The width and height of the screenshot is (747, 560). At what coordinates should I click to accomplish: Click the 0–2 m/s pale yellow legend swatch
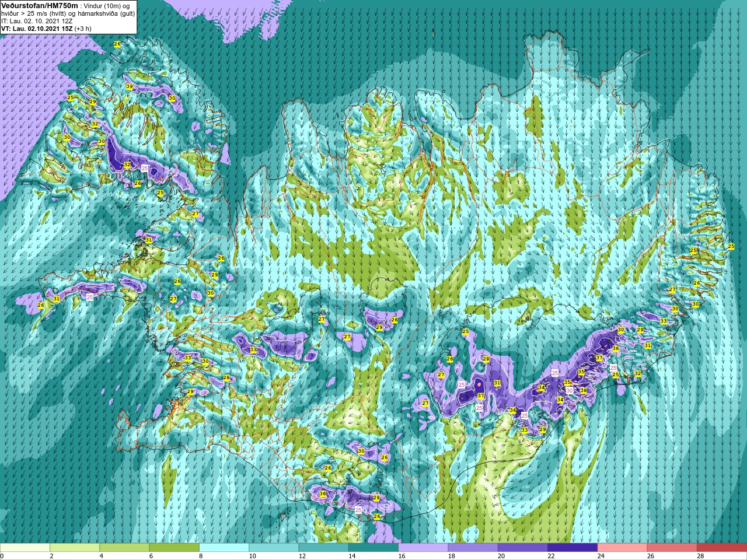click(x=25, y=548)
